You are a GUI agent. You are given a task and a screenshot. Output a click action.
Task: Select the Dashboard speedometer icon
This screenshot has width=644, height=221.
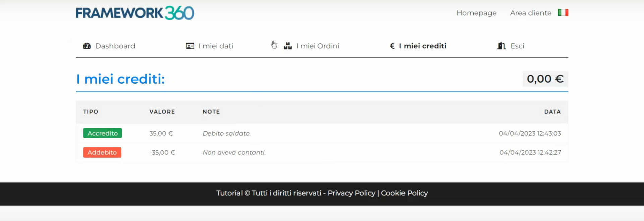click(x=87, y=46)
